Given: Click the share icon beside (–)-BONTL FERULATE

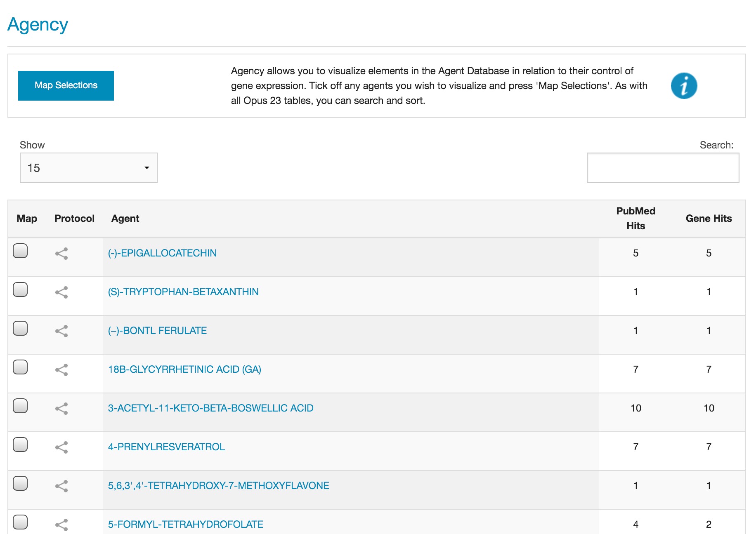Looking at the screenshot, I should pos(61,332).
